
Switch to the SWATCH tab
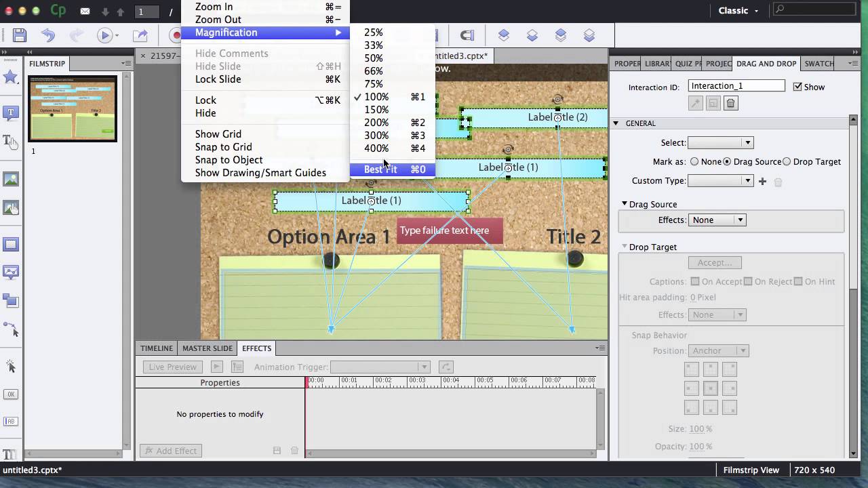click(819, 64)
